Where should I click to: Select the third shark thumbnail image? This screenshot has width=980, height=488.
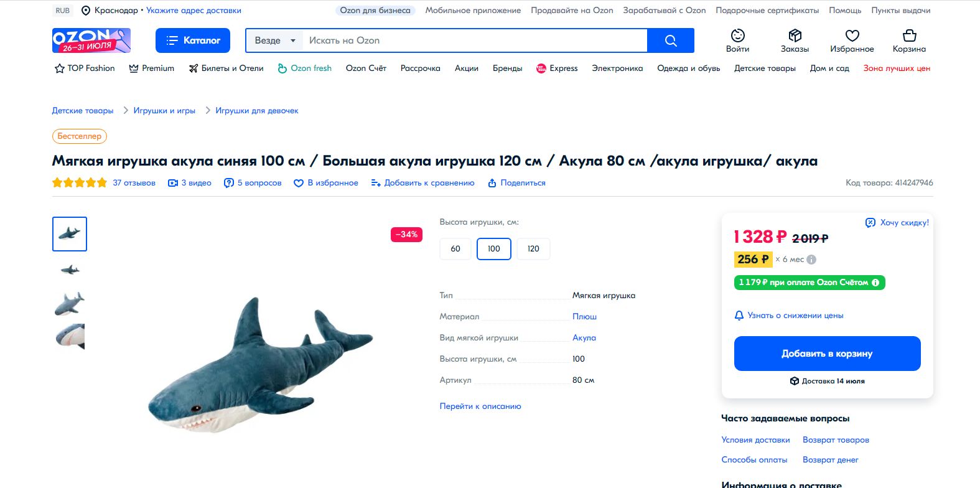[70, 304]
